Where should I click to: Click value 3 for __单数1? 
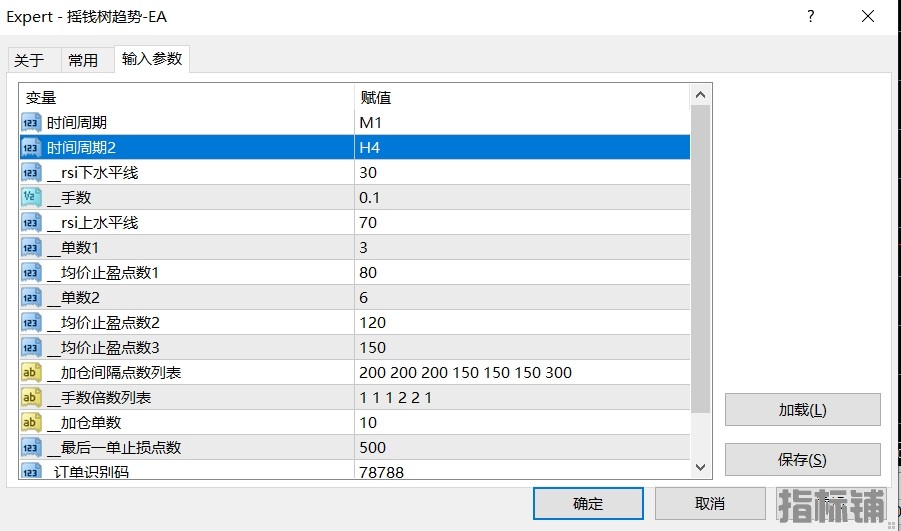[363, 248]
